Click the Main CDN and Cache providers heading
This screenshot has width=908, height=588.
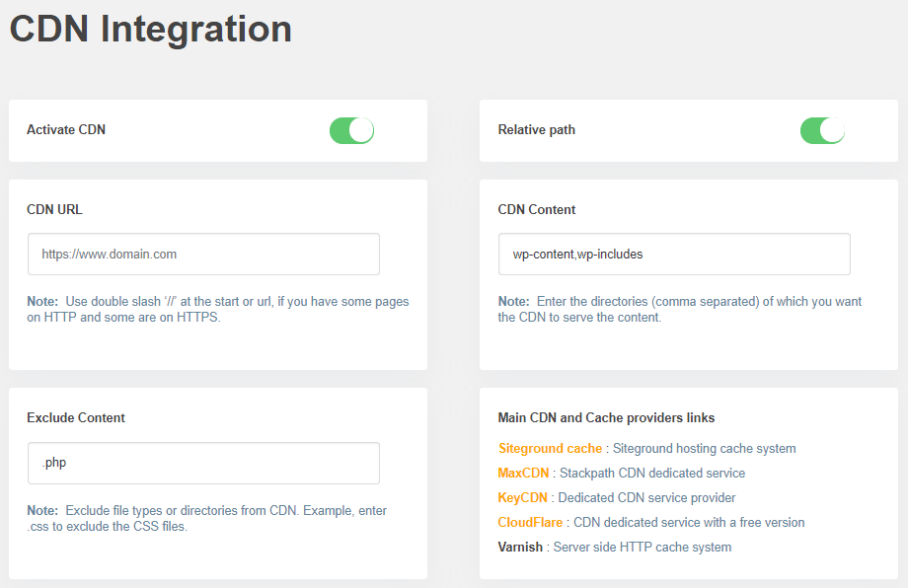(606, 417)
